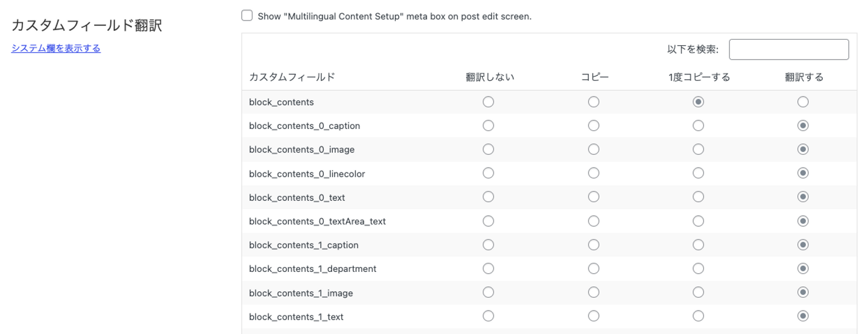The image size is (868, 334).
Task: Select 1度コピーする for block_contents_1_text
Action: click(x=698, y=316)
